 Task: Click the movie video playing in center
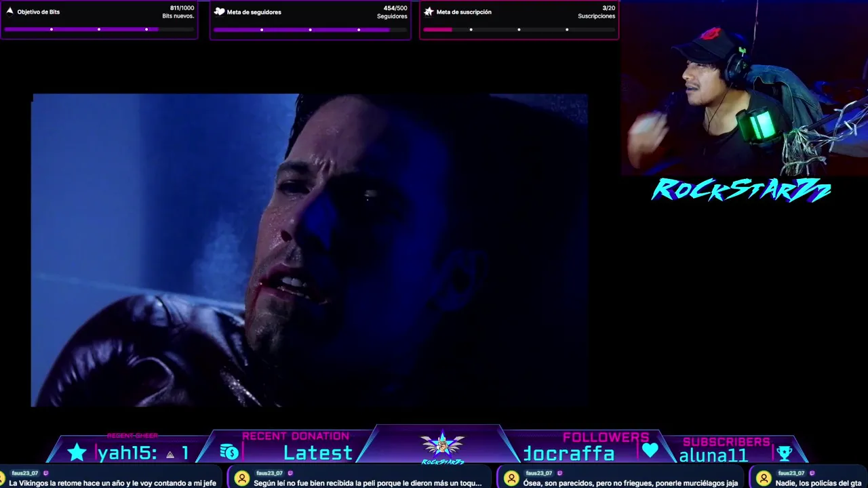point(309,250)
